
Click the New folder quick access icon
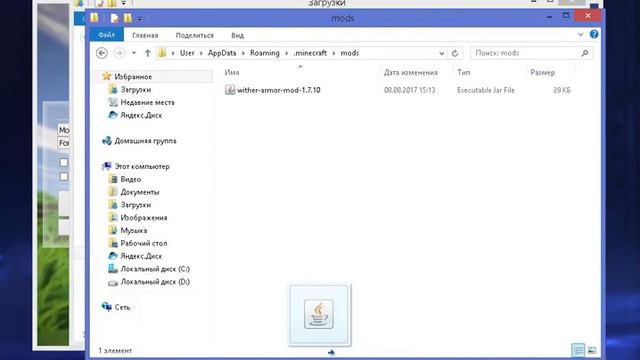coord(128,18)
